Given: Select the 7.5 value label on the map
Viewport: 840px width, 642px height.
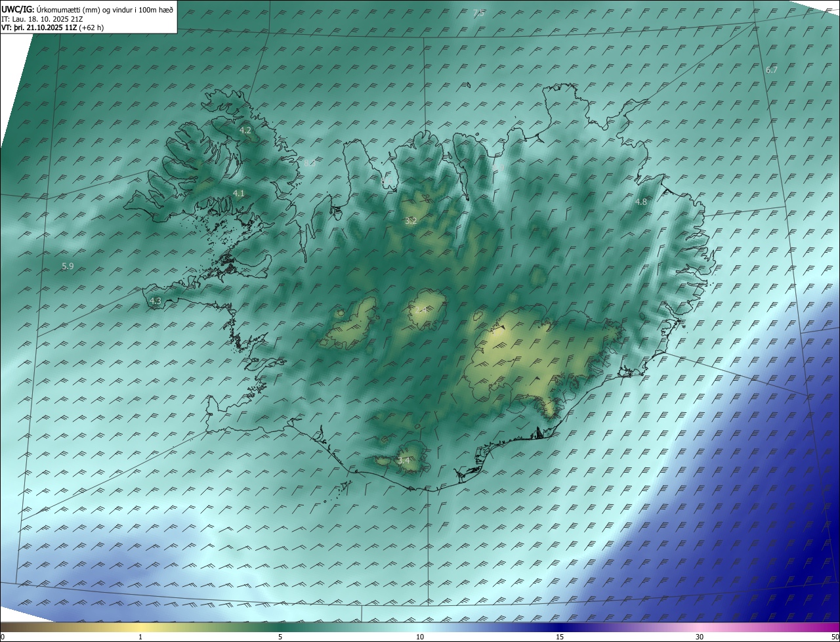Looking at the screenshot, I should pos(479,13).
